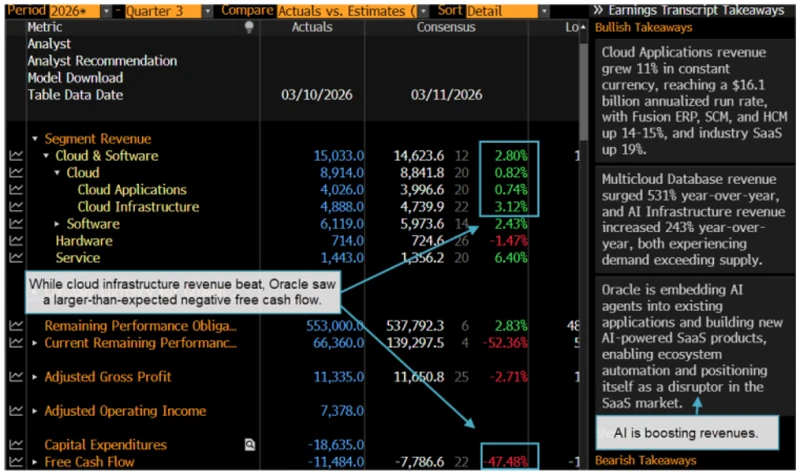Open chart icon for Current Remaining Performance row
The width and height of the screenshot is (800, 472).
(x=16, y=342)
